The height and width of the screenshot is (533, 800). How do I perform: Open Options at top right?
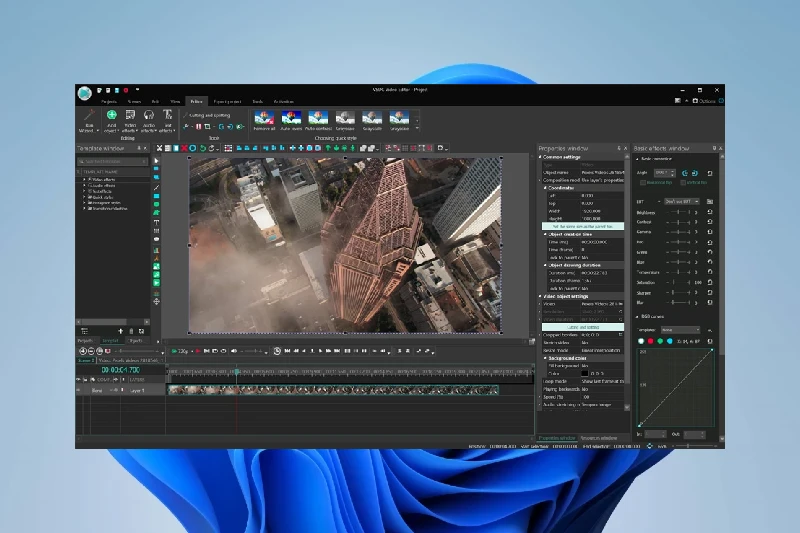704,101
